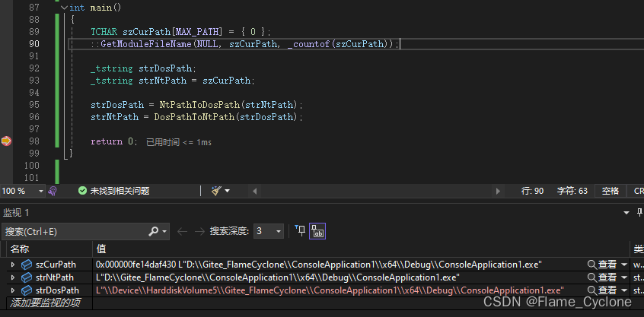Click the strNtPath value text
644x317 pixels.
tap(278, 277)
